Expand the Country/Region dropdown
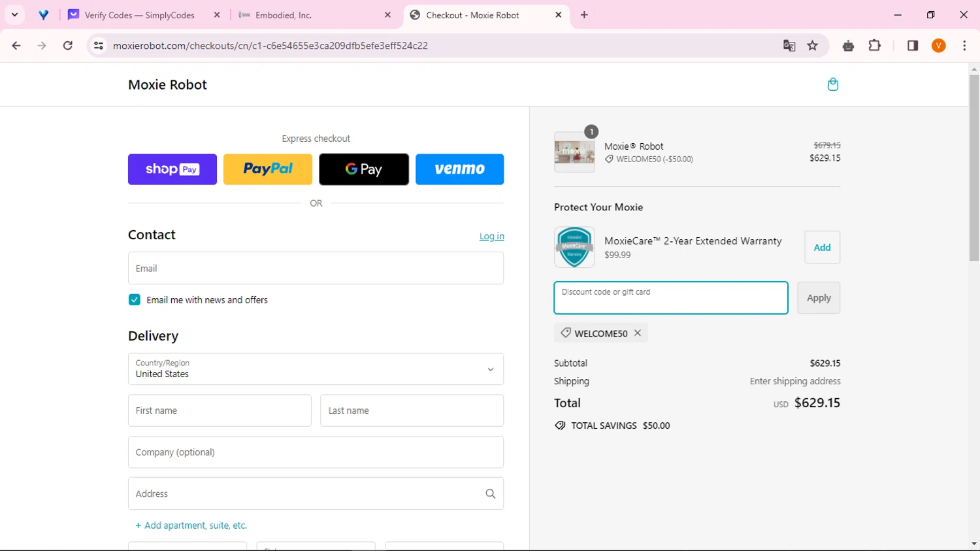980x551 pixels. coord(316,369)
